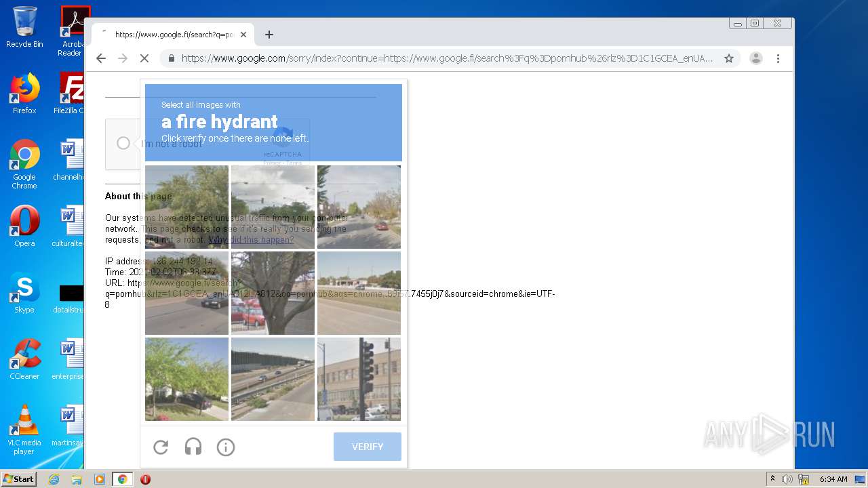Open the Opera desktop shortcut
This screenshot has height=488, width=868.
coord(24,226)
